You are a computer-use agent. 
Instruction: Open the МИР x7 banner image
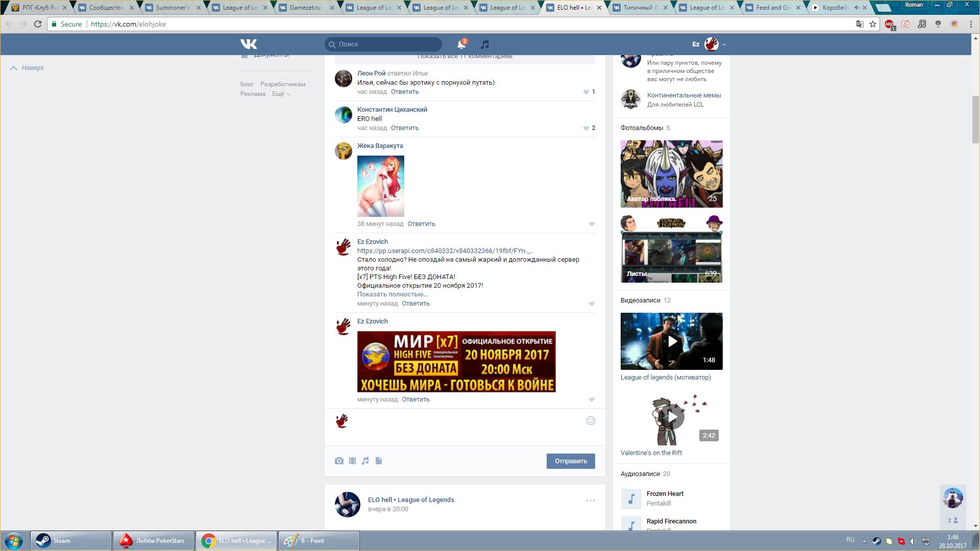456,362
